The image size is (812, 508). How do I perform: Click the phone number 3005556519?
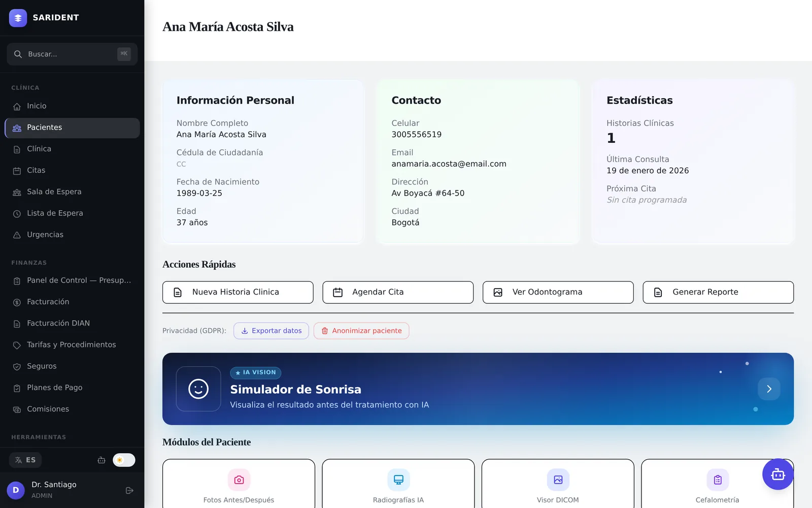point(417,135)
